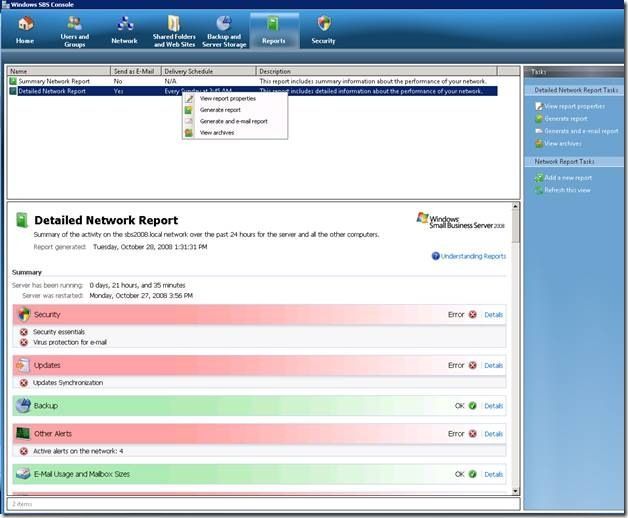Choose View archives in context menu
Viewport: 628px width, 518px height.
[x=217, y=133]
